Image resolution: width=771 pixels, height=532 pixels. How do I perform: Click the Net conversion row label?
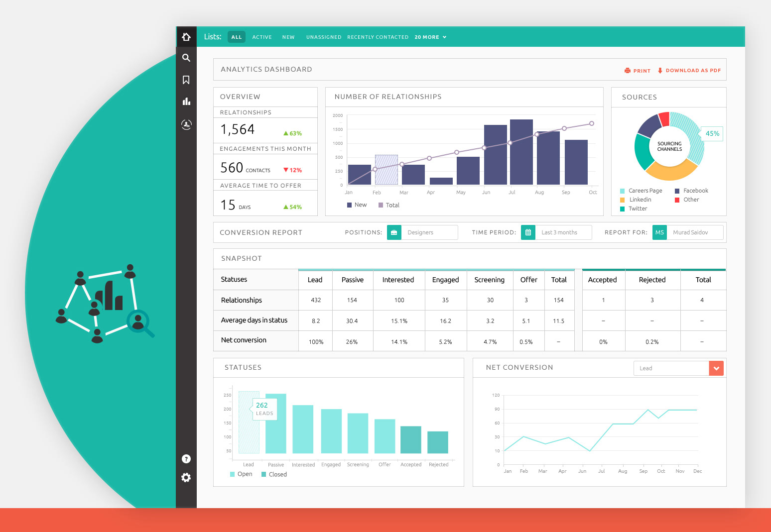click(244, 340)
